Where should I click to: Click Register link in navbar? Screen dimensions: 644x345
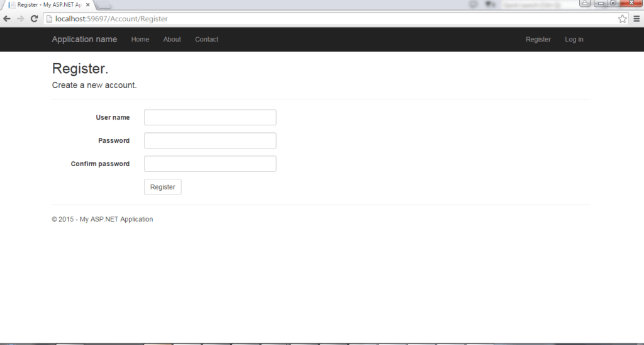coord(538,40)
